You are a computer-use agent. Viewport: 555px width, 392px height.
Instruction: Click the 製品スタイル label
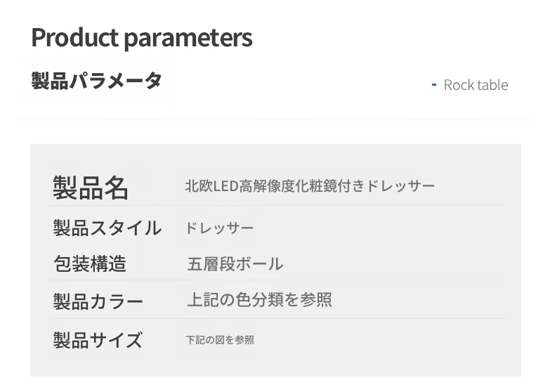[107, 228]
